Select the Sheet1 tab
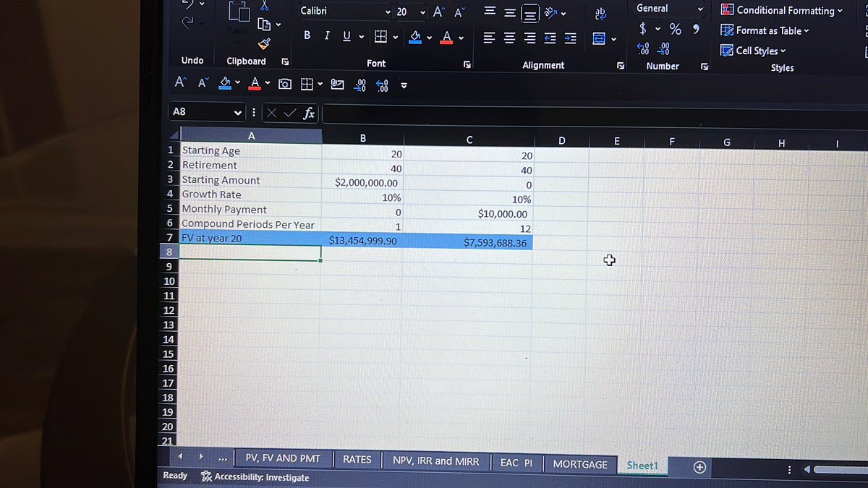The height and width of the screenshot is (488, 868). (x=642, y=466)
